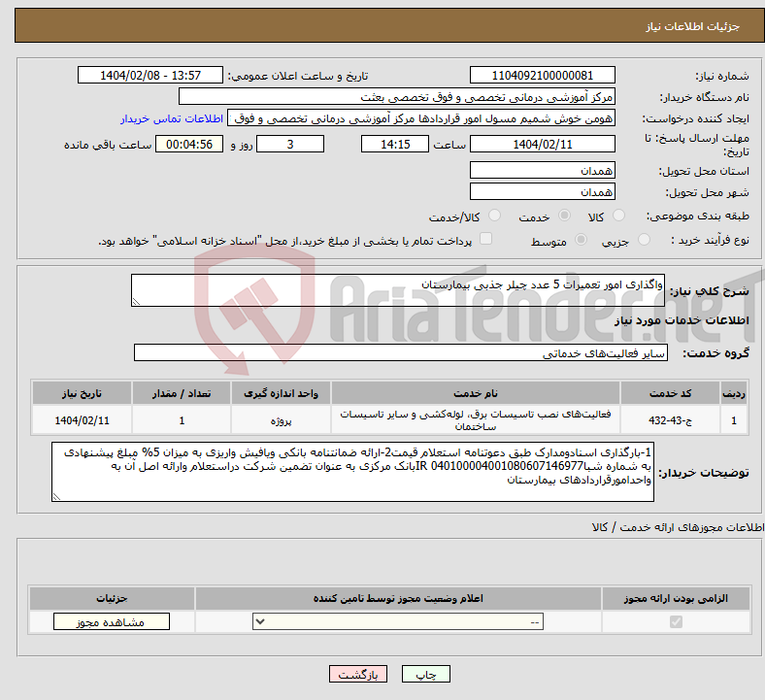Open اطلاعات تماس خریدار link
This screenshot has height=700, width=765.
point(172,118)
